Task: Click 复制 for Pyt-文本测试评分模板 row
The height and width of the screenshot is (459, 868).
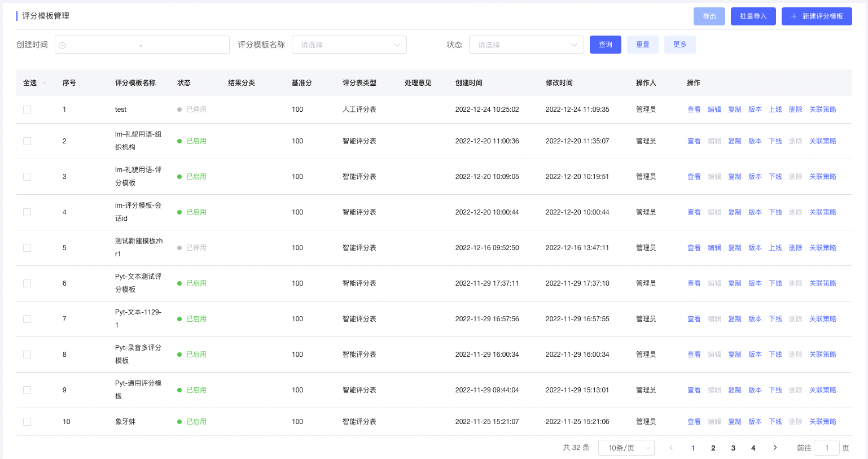Action: pos(735,283)
